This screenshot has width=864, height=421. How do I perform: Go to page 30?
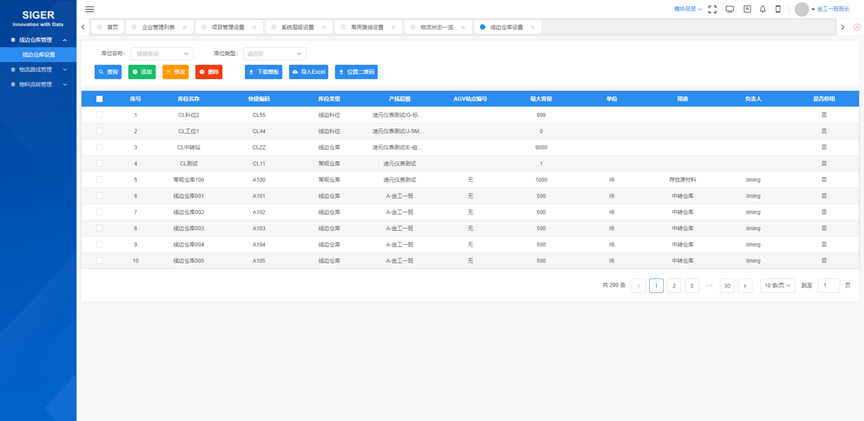click(x=727, y=285)
